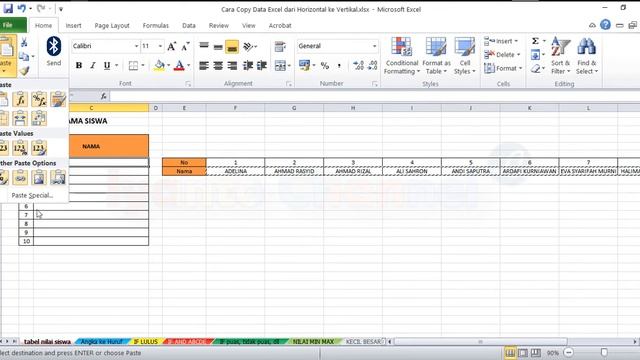Open Excel Help question mark
The image size is (640, 360).
click(x=605, y=25)
